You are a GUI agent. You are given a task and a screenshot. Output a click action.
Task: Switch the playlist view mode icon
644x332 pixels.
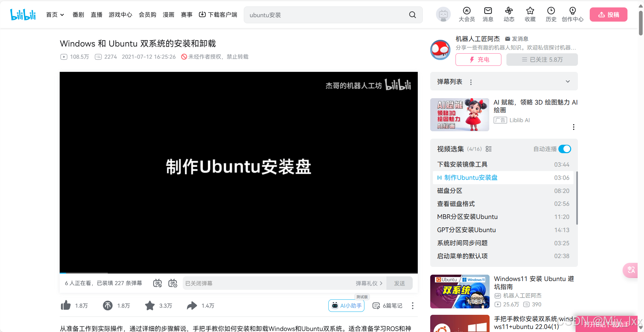click(489, 149)
